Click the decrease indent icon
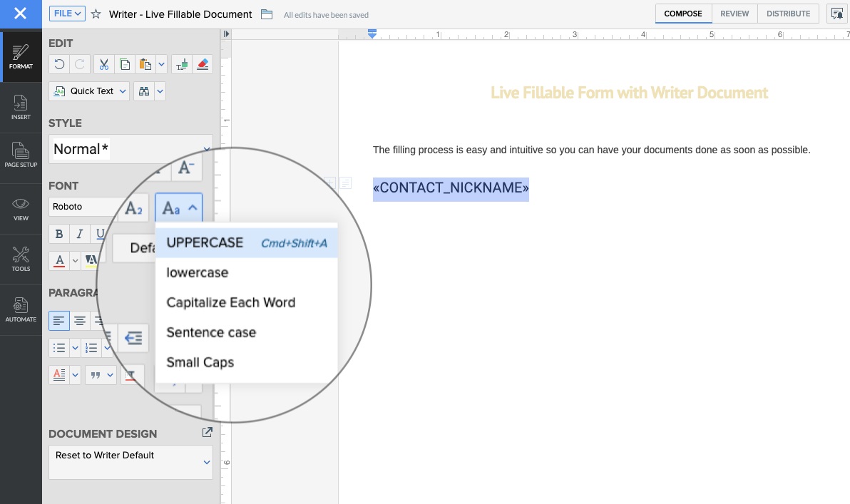850x504 pixels. [133, 338]
